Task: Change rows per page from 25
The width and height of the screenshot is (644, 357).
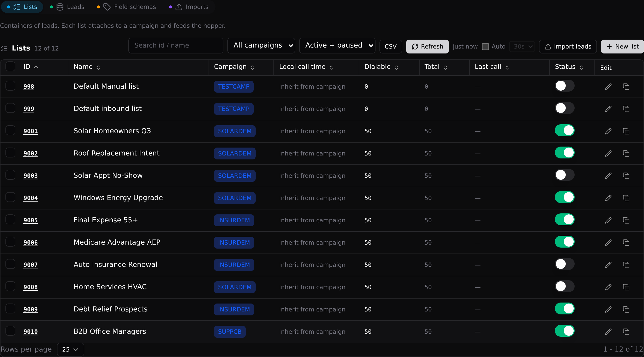Action: click(71, 349)
